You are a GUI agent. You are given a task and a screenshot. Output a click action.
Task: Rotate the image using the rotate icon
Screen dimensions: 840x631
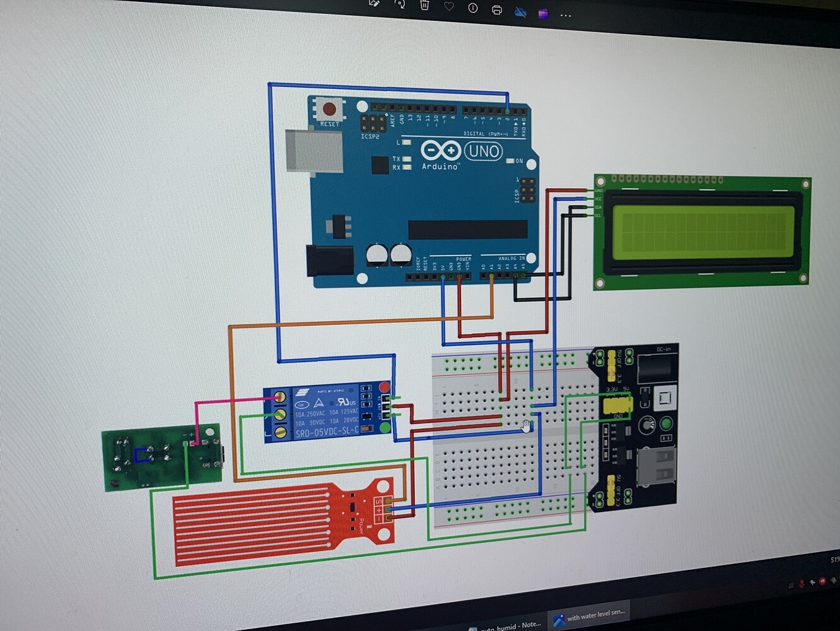coord(400,6)
